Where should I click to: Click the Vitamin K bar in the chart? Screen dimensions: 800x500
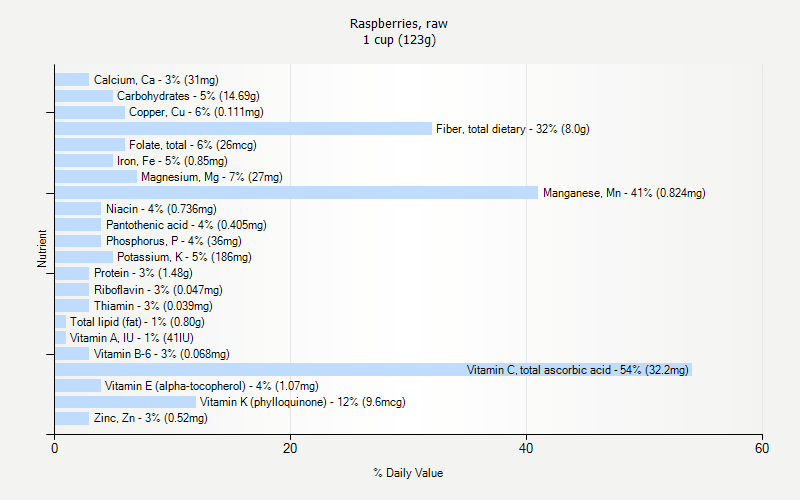(x=126, y=402)
